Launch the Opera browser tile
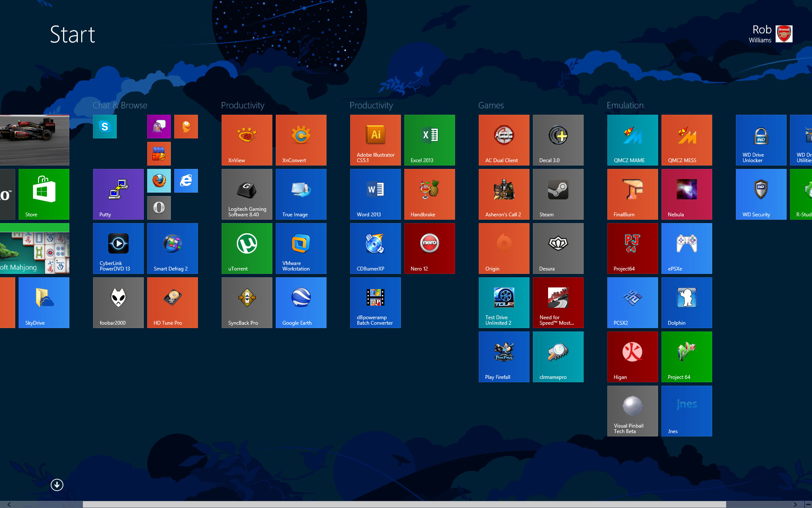Image resolution: width=812 pixels, height=508 pixels. (159, 208)
